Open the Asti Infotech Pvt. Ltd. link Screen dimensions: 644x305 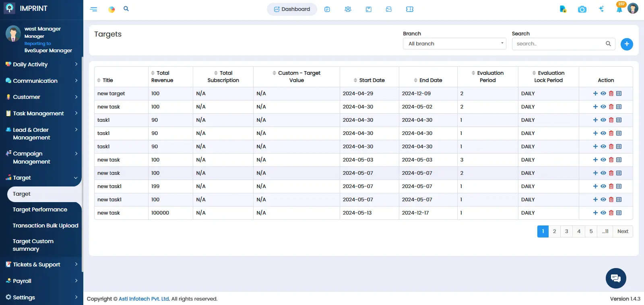pyautogui.click(x=144, y=299)
